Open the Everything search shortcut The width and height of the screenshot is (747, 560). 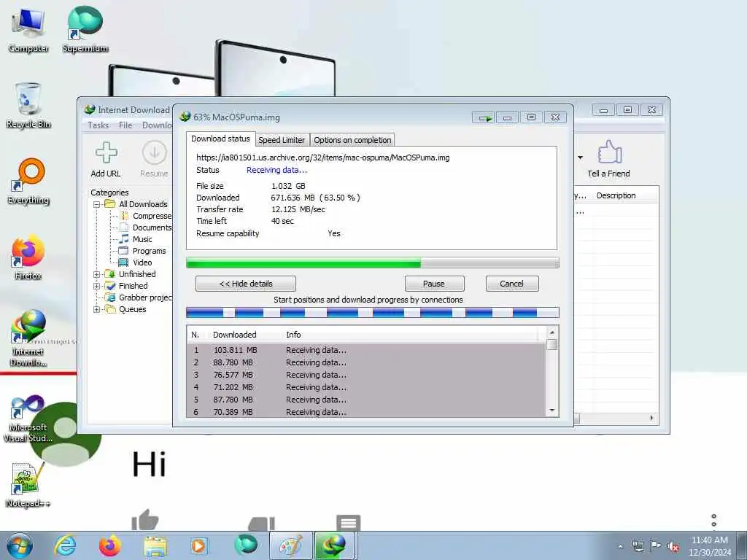pos(28,182)
